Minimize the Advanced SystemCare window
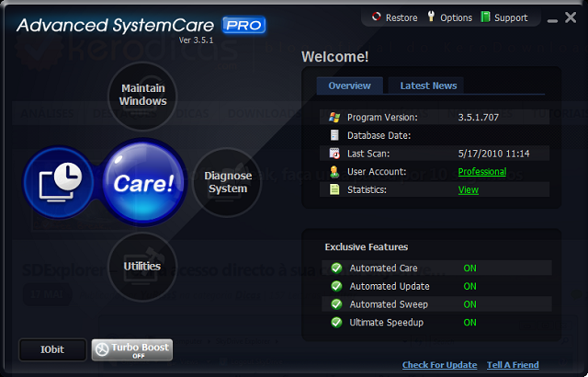This screenshot has width=588, height=377. pyautogui.click(x=552, y=20)
